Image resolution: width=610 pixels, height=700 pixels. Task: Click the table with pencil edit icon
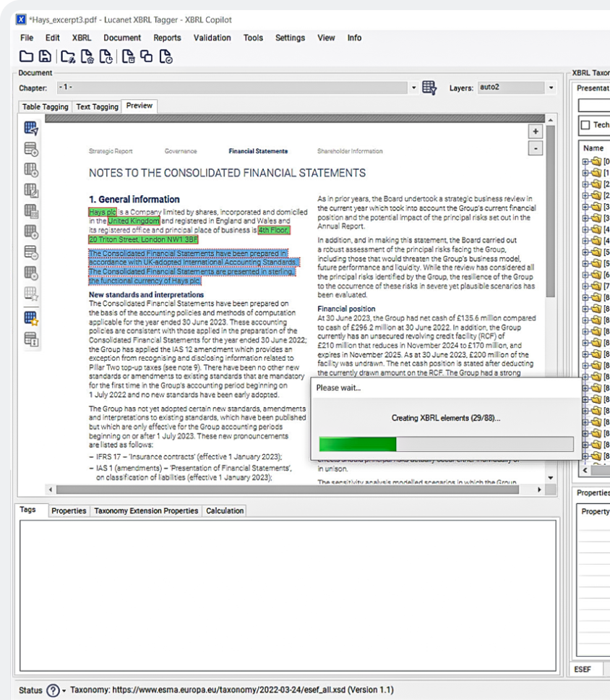coord(31,190)
